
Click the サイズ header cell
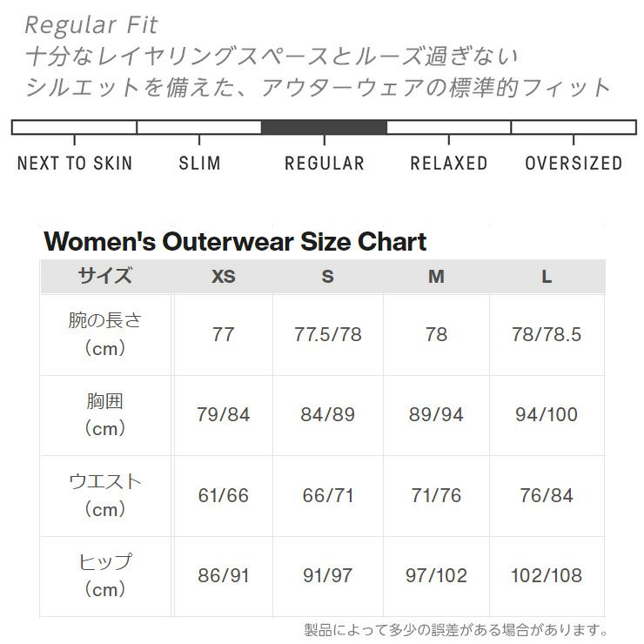105,277
